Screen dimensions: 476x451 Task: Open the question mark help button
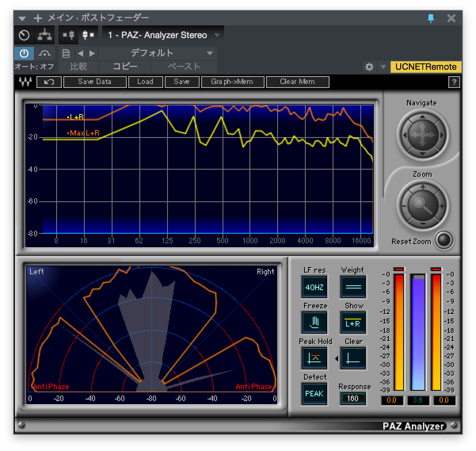(x=454, y=82)
